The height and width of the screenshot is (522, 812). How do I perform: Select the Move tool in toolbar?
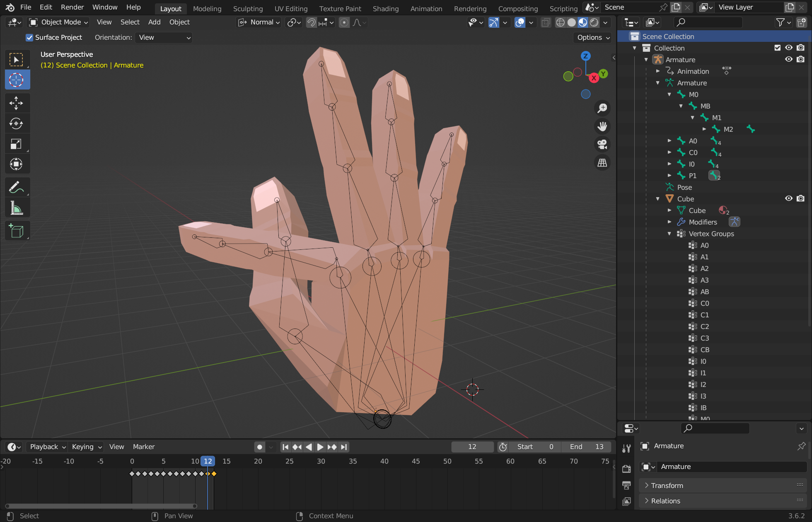coord(16,102)
